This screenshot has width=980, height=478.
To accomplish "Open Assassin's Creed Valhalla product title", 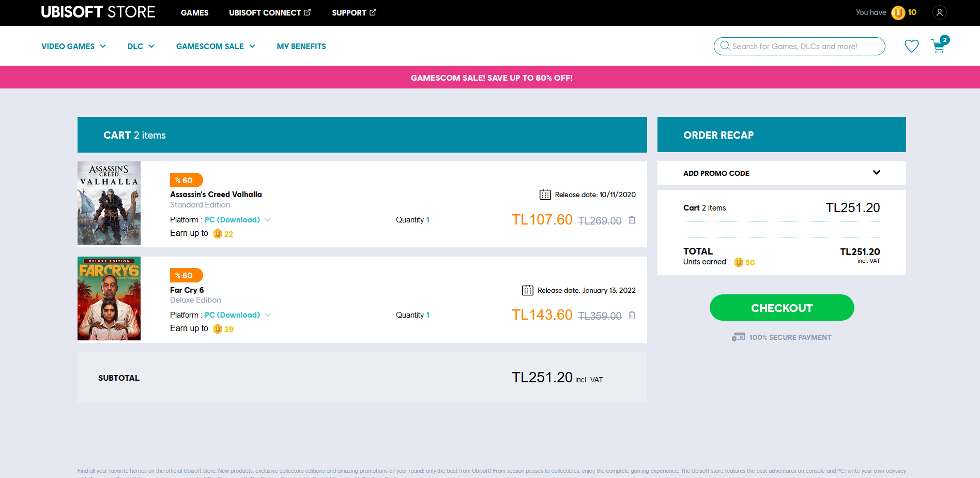I will point(216,195).
